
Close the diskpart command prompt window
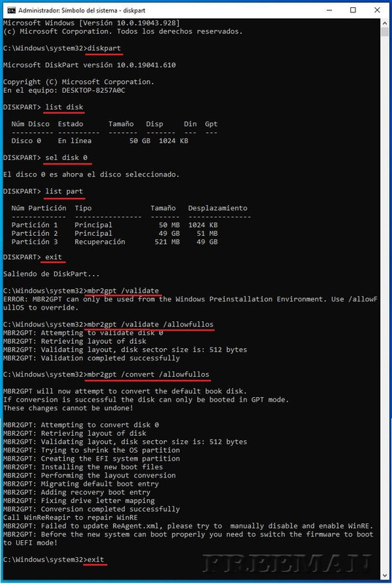(377, 10)
